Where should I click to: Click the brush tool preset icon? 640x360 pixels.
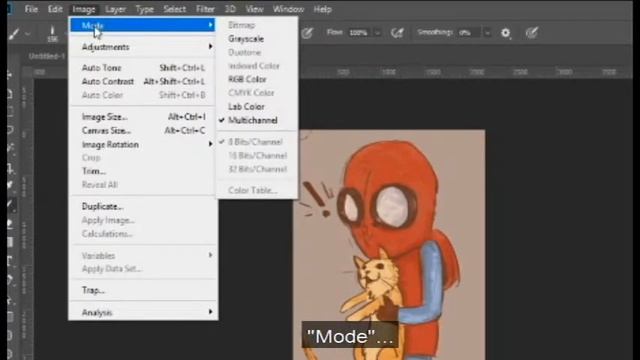pos(14,33)
